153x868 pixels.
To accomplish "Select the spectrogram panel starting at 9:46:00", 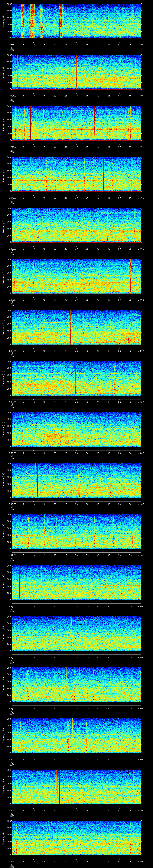I will 77,786.
